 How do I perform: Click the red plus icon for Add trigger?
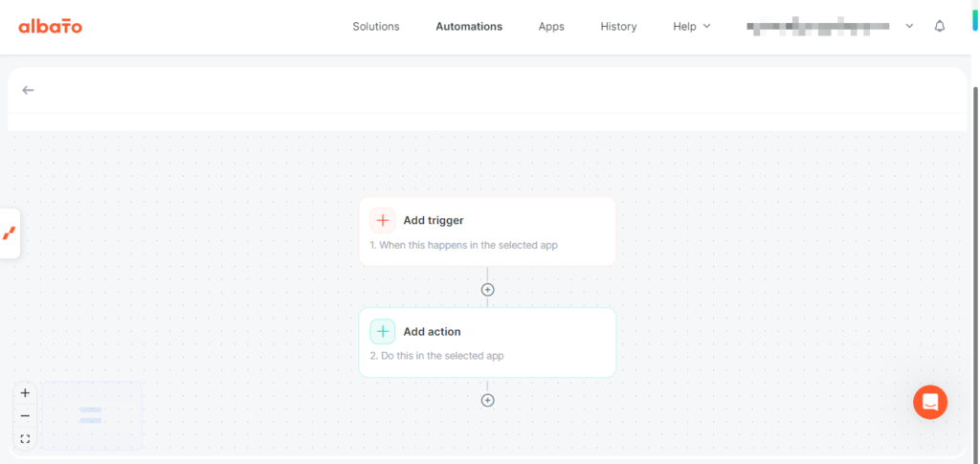coord(383,220)
